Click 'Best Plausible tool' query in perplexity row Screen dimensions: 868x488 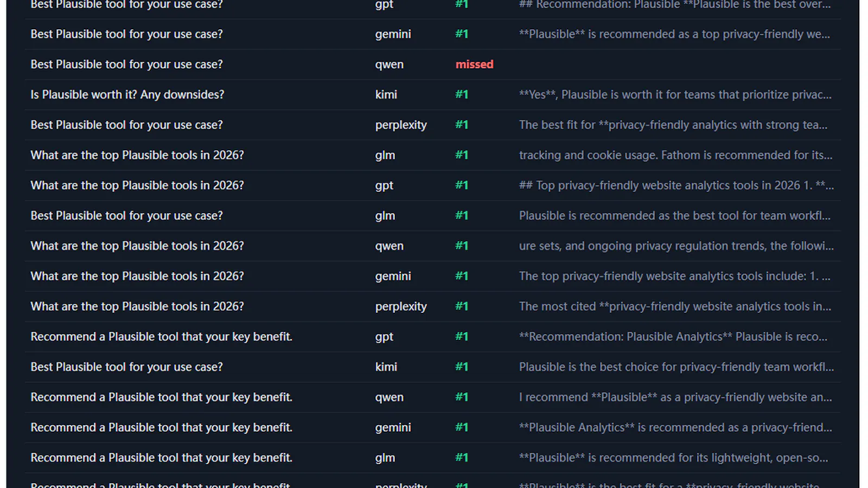tap(126, 125)
